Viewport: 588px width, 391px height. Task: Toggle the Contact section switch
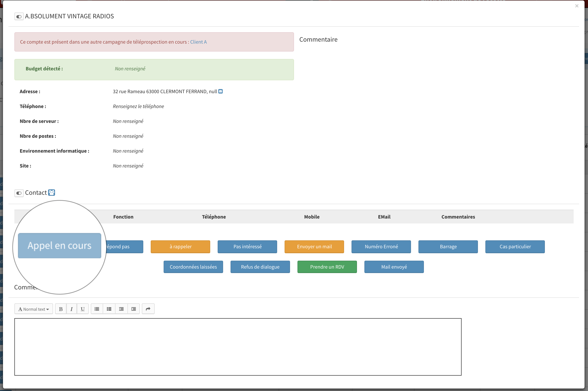(19, 193)
